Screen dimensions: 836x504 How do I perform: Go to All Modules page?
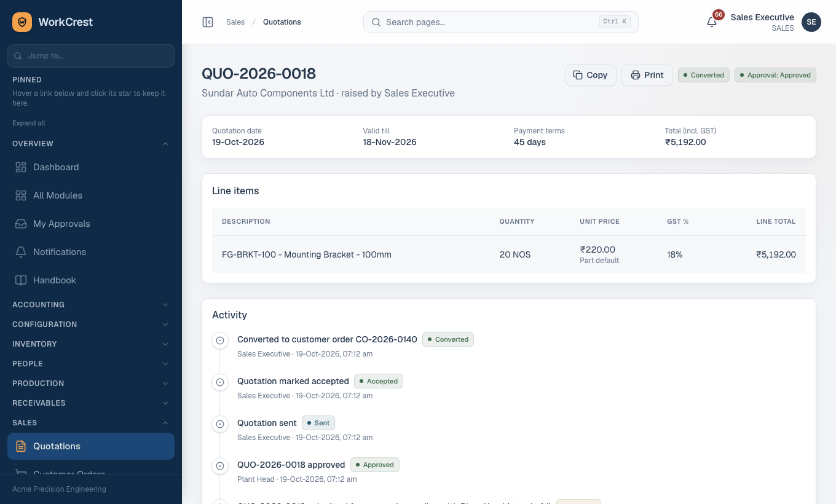[x=91, y=195]
